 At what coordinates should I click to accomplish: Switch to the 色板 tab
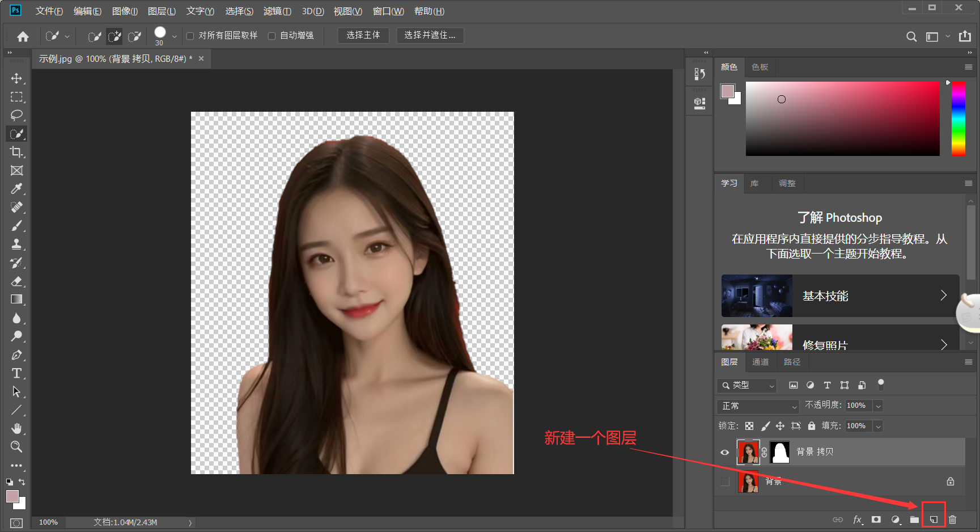coord(760,67)
